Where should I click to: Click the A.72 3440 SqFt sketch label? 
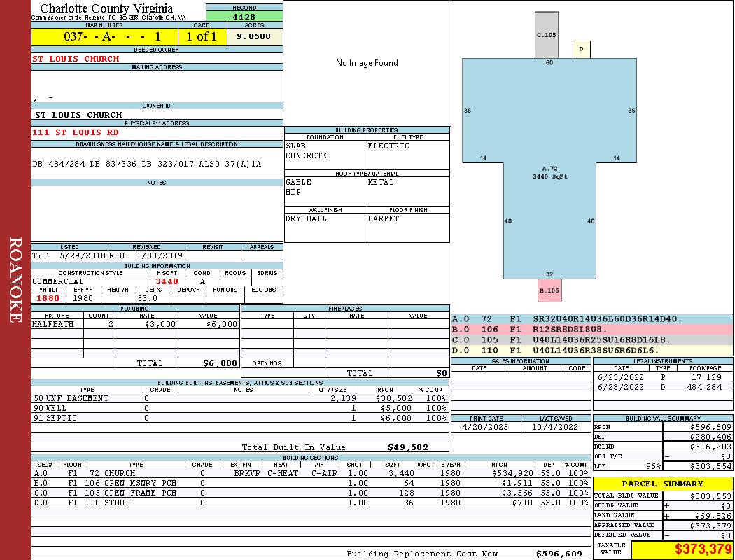coord(549,172)
